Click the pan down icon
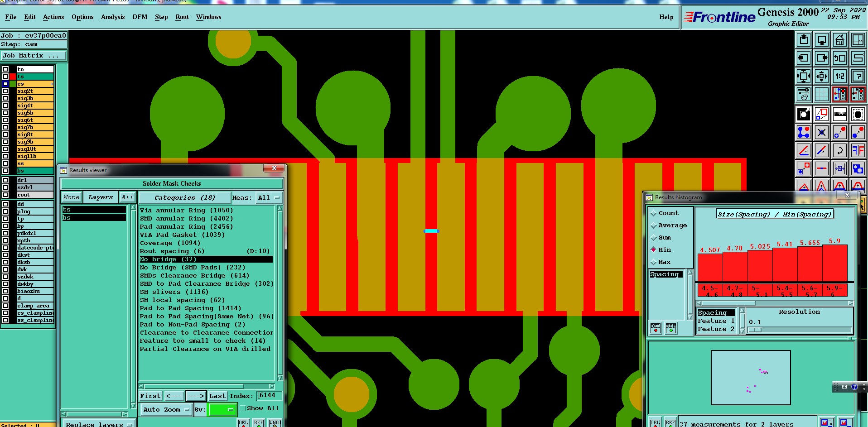This screenshot has width=868, height=427. tap(822, 40)
